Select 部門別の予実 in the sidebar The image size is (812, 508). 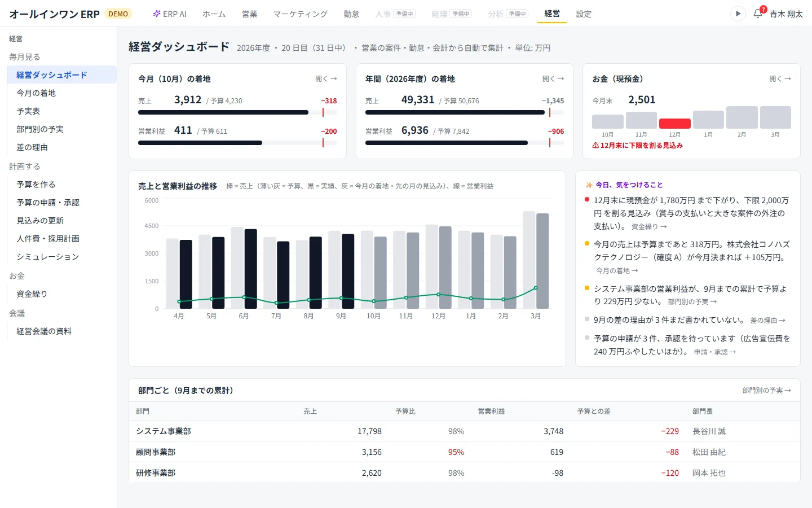coord(61,129)
